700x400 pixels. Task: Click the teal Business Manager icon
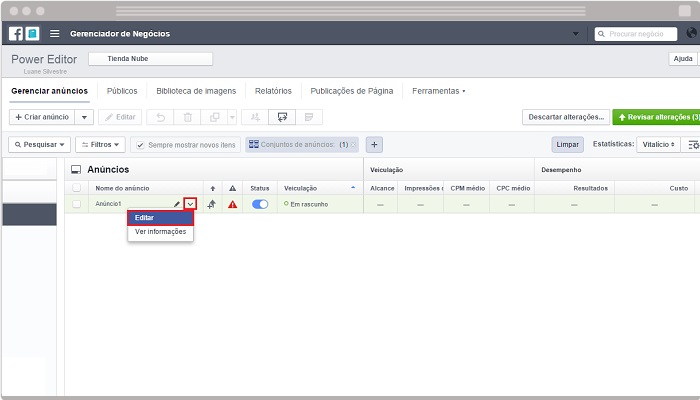(32, 34)
